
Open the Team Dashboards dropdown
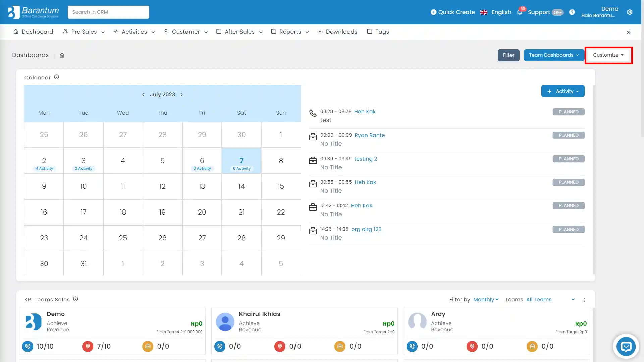pos(553,55)
